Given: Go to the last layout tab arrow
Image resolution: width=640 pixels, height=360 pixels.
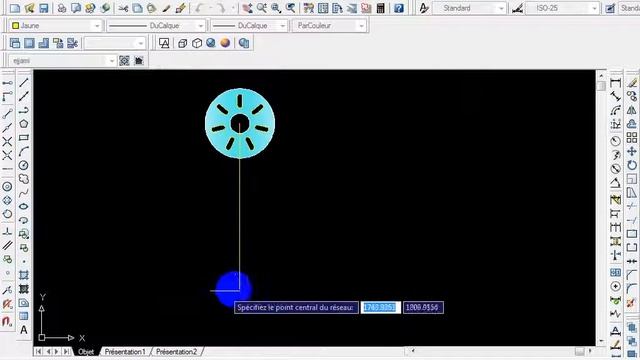Looking at the screenshot, I should [x=67, y=351].
